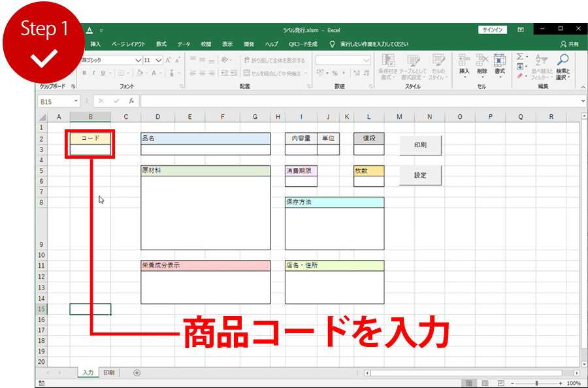Screen dimensions: 588x388
Task: Open the font name dropdown
Action: coord(138,60)
